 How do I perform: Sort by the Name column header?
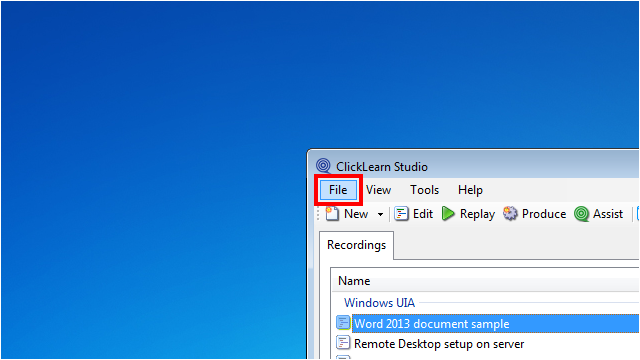pos(354,281)
